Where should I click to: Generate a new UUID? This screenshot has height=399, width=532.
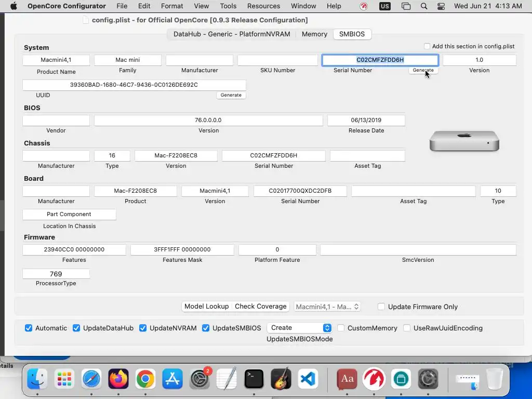(x=231, y=95)
